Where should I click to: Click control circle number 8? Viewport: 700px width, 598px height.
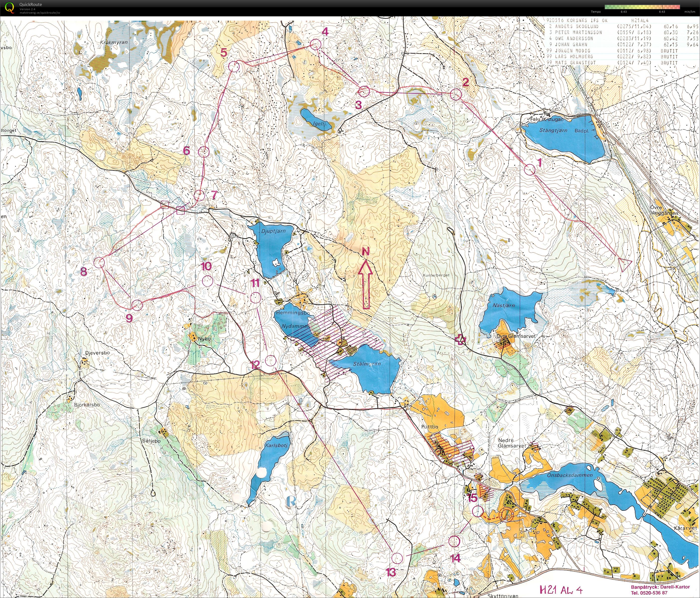click(99, 262)
